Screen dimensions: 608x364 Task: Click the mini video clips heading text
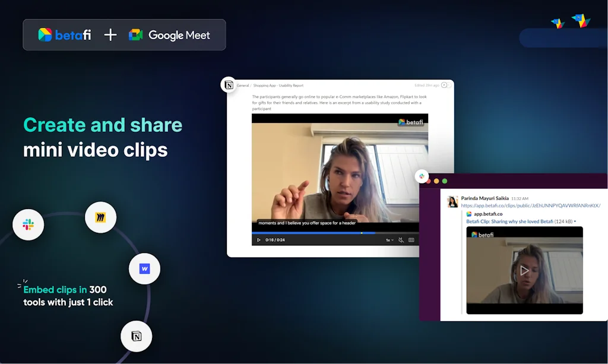tap(96, 150)
